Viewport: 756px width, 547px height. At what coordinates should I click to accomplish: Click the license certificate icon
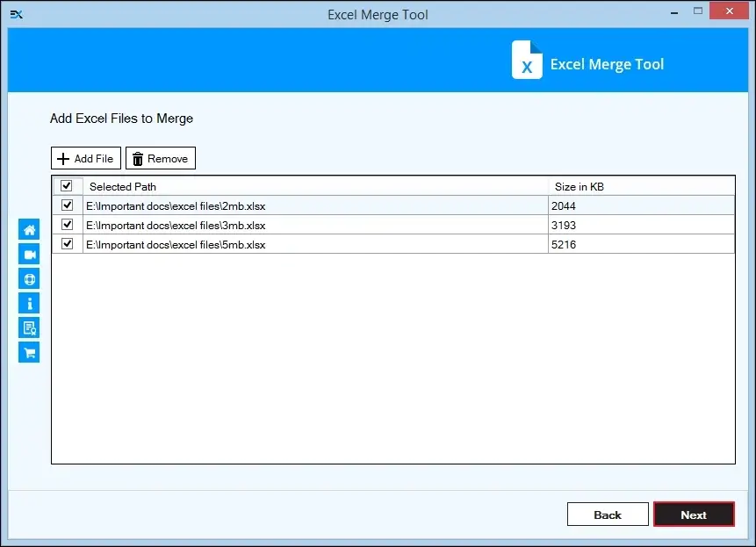(29, 328)
